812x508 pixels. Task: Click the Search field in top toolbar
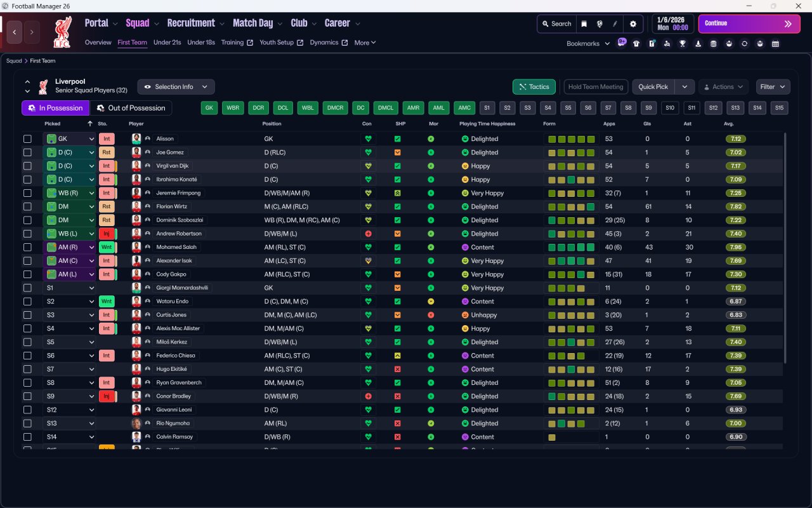556,24
